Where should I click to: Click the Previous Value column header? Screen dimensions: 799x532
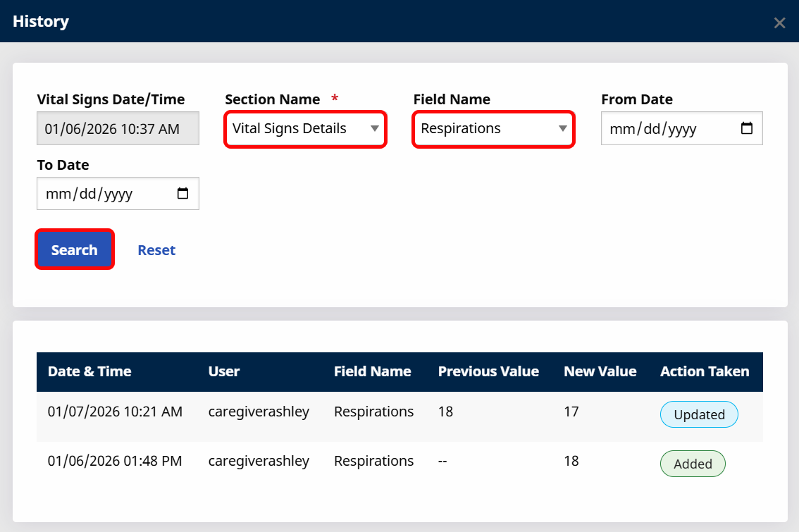pos(488,371)
